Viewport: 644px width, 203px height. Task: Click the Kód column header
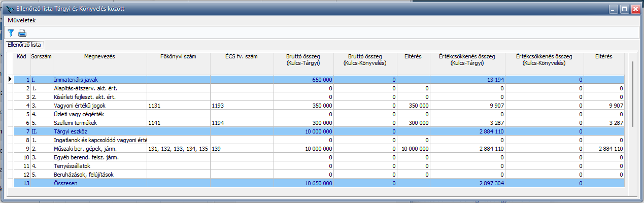(x=22, y=63)
